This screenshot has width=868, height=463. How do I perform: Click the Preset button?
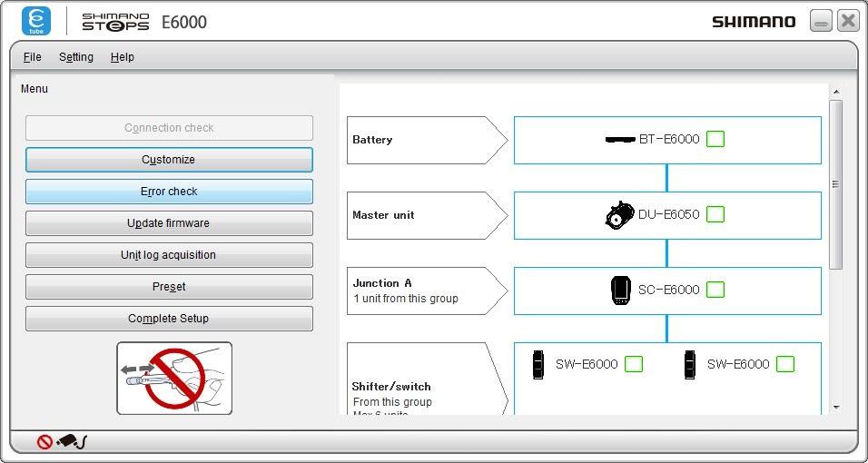click(x=169, y=287)
